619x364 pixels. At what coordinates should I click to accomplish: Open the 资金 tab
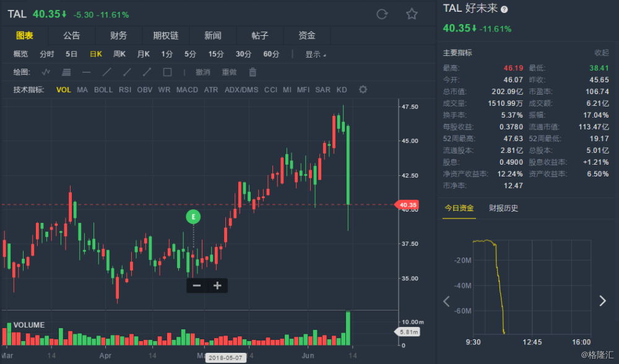pos(307,35)
